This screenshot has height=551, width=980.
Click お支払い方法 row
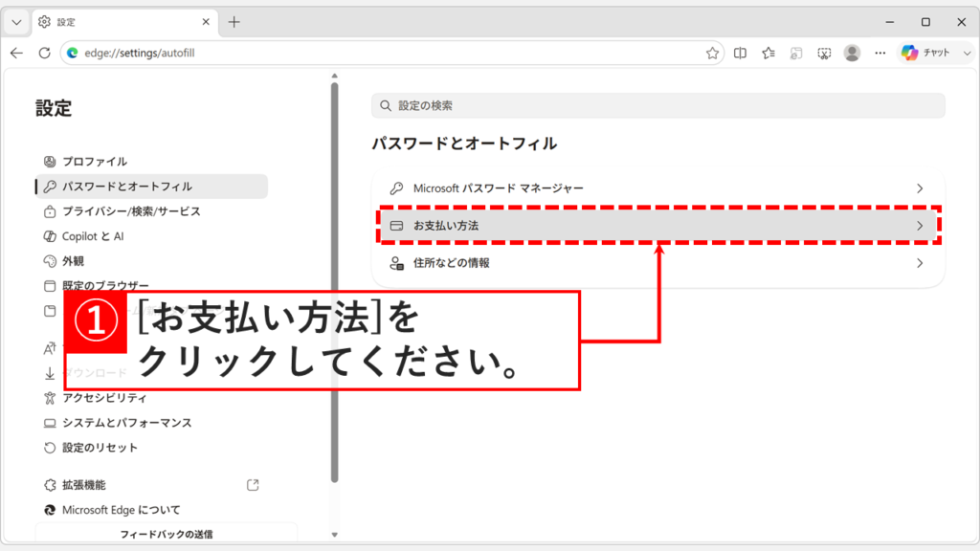pyautogui.click(x=658, y=226)
